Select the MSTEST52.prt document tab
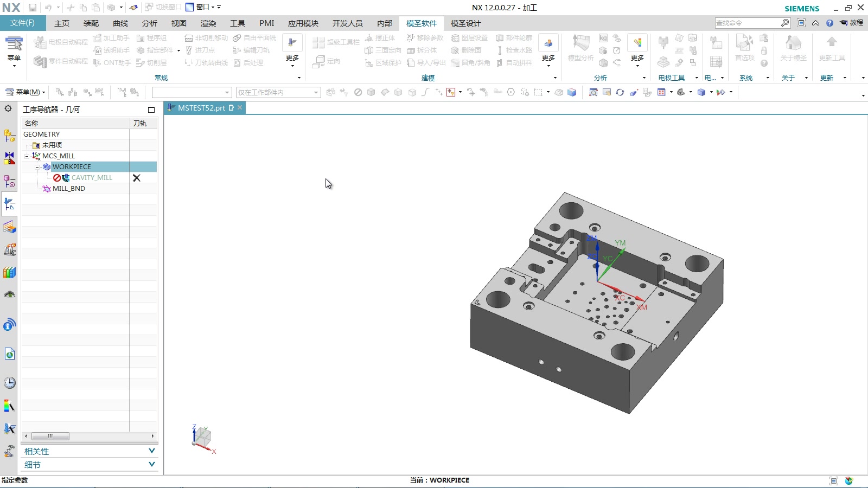The image size is (868, 488). (x=205, y=108)
